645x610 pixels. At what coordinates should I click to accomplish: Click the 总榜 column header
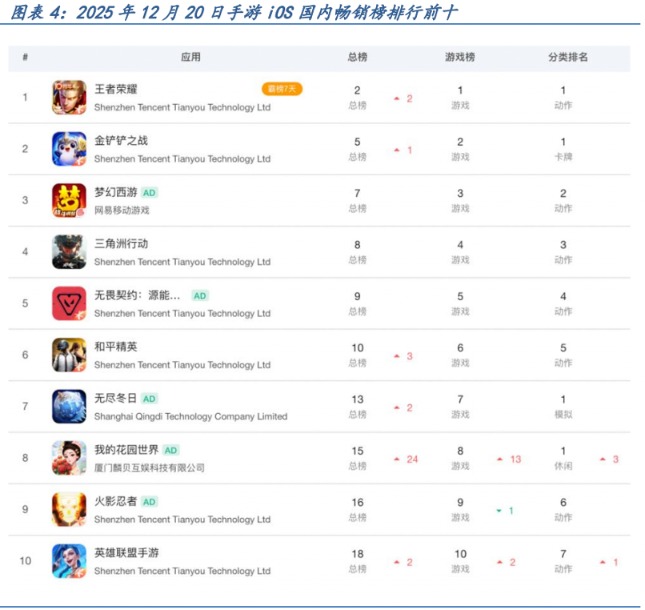tap(357, 57)
